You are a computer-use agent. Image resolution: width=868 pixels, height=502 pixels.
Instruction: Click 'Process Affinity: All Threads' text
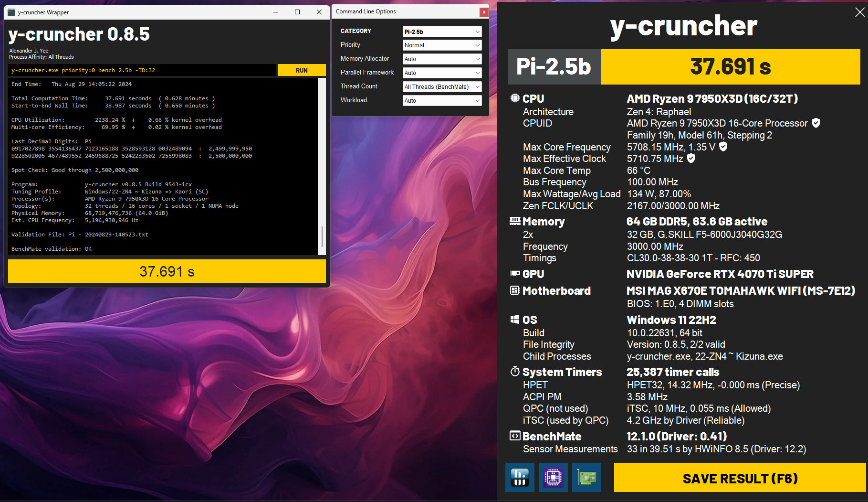(42, 57)
